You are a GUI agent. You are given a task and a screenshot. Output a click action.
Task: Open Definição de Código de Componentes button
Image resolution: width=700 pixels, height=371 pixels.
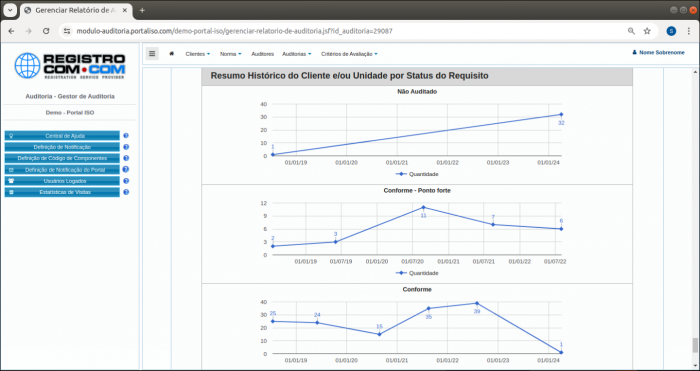[x=62, y=158]
